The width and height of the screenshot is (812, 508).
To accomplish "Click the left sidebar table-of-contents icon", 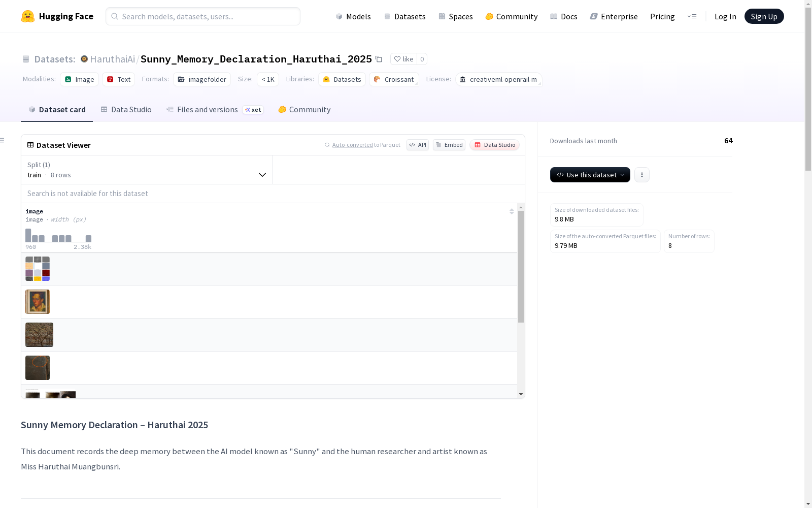I will 3,140.
